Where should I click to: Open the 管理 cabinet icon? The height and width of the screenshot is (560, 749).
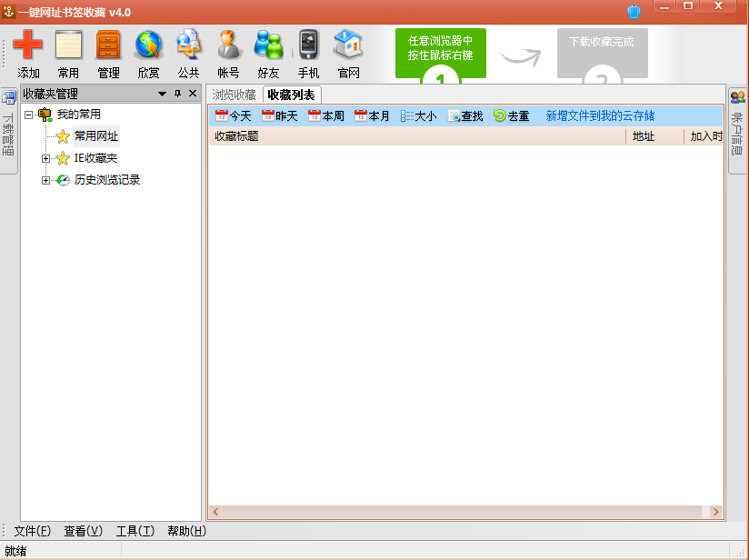pos(108,45)
